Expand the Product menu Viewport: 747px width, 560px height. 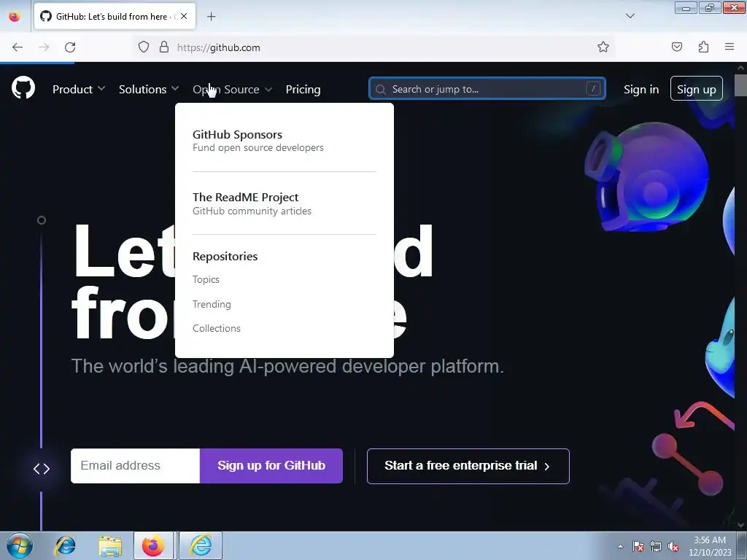pyautogui.click(x=79, y=89)
